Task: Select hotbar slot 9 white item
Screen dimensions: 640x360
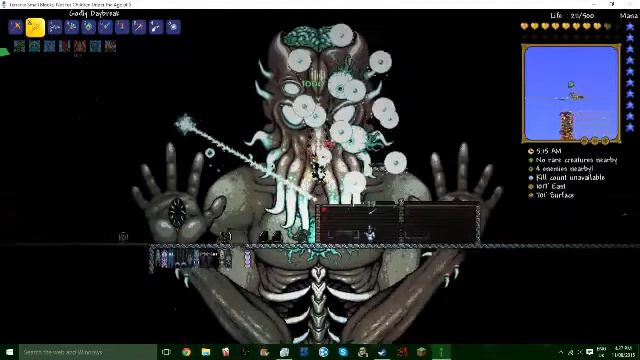Action: pyautogui.click(x=156, y=27)
